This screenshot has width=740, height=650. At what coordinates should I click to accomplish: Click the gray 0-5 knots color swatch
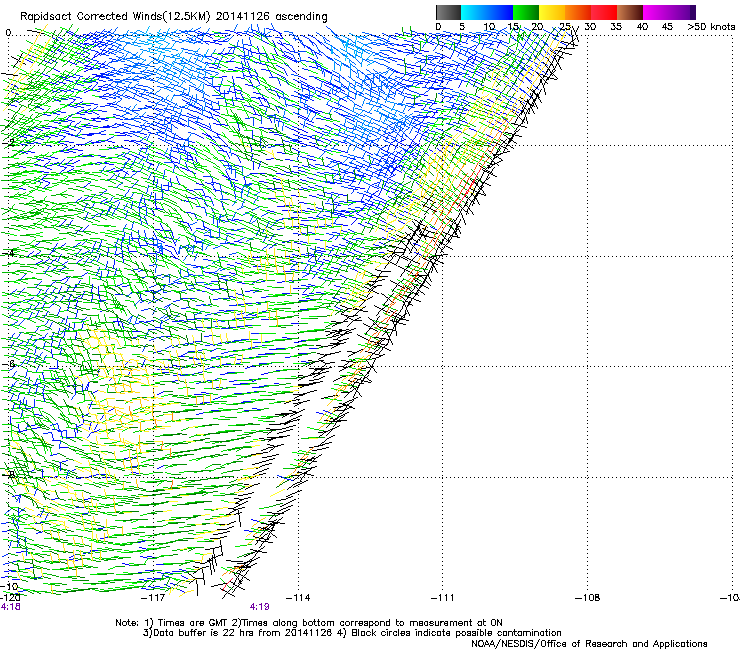pyautogui.click(x=448, y=12)
